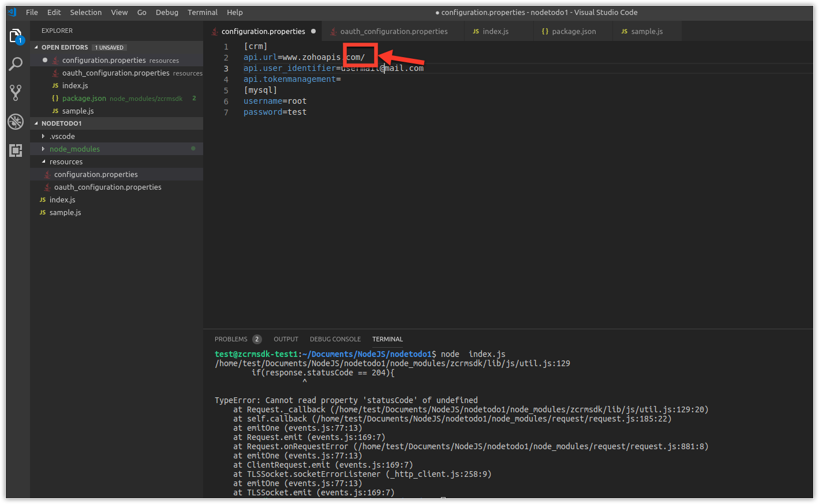Click the VS Code logo in title bar

click(x=12, y=12)
